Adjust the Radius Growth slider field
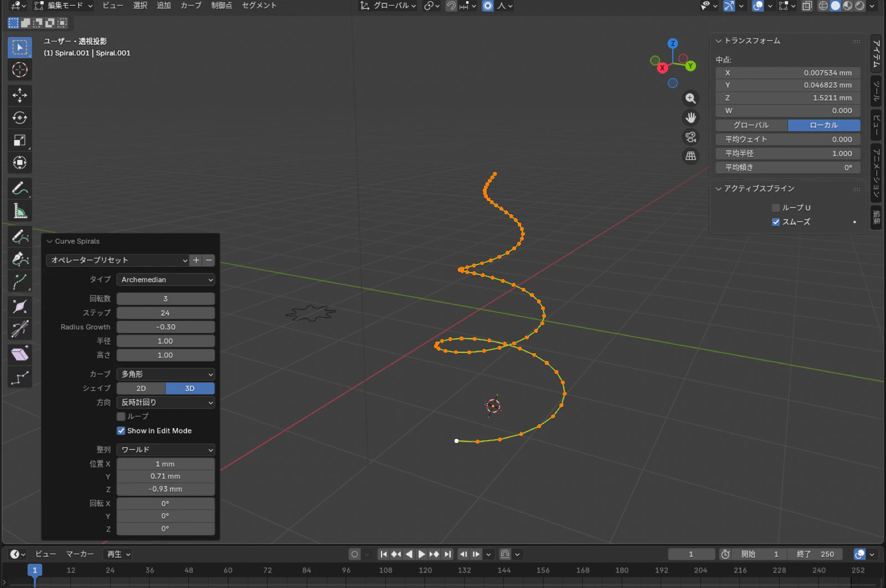This screenshot has height=588, width=886. (166, 327)
